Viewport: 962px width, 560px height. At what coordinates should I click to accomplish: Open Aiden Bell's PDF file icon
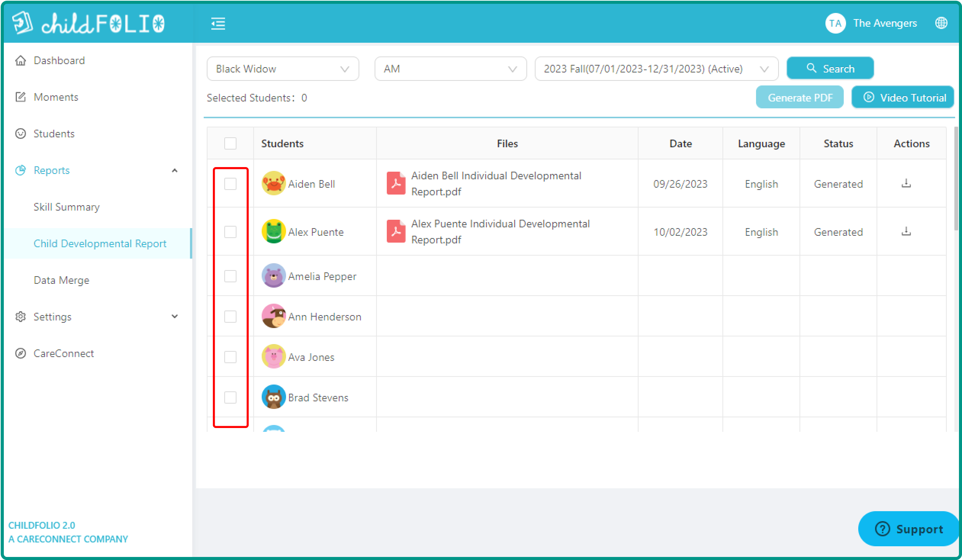pos(396,183)
